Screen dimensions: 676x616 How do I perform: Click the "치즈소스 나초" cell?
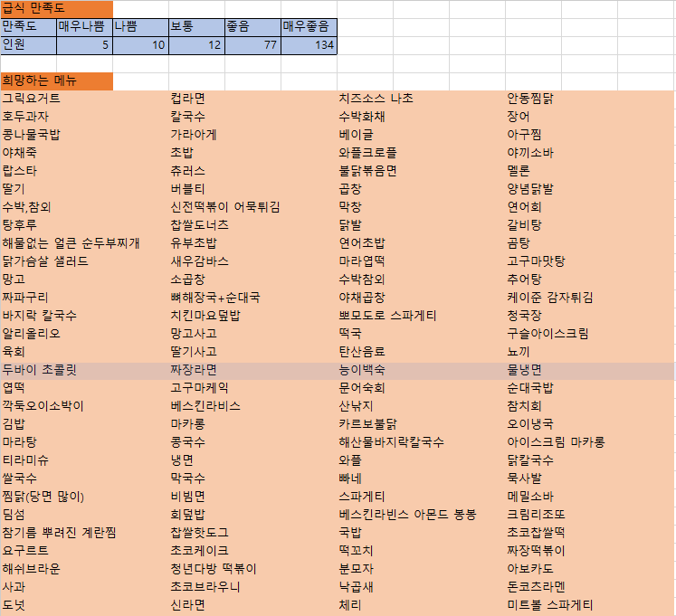376,99
